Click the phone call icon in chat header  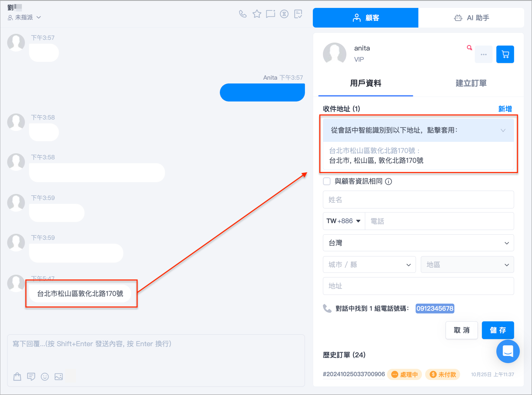pyautogui.click(x=243, y=14)
